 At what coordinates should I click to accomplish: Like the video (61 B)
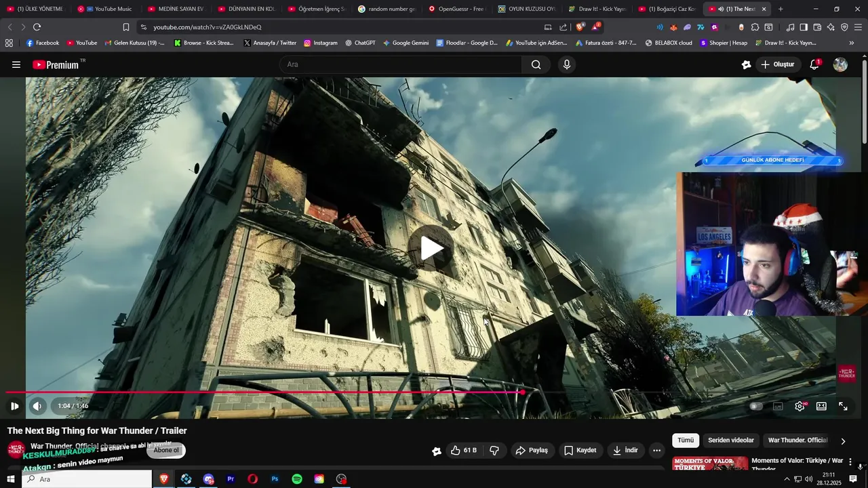464,450
